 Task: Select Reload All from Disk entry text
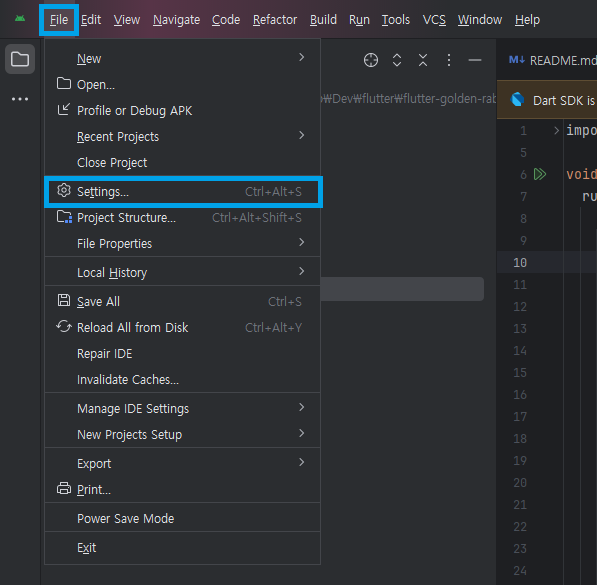click(132, 328)
